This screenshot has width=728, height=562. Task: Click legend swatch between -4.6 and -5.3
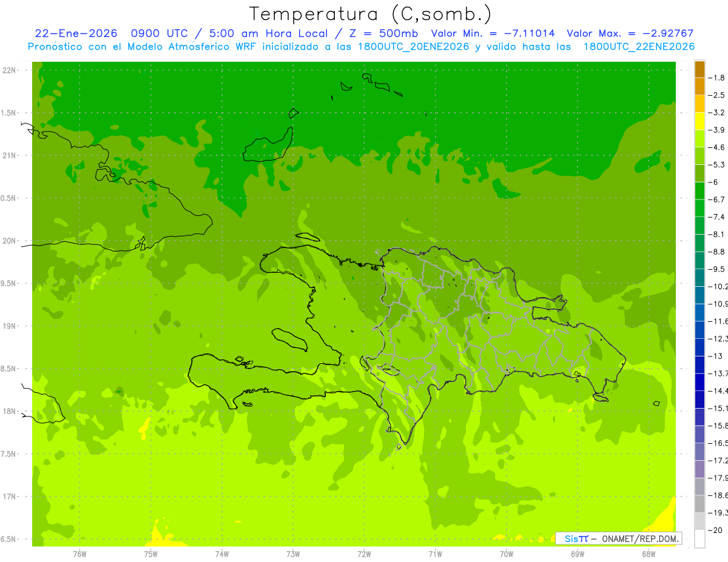pyautogui.click(x=700, y=156)
